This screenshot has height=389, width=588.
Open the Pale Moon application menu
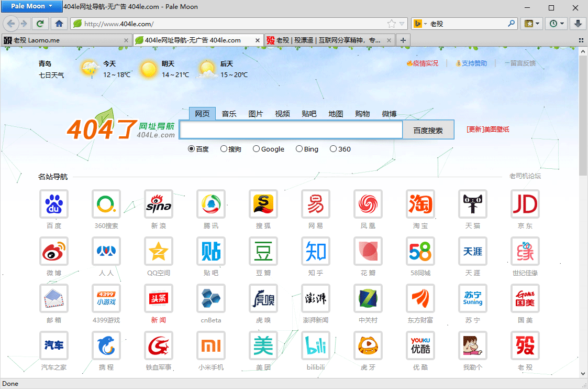[x=31, y=6]
